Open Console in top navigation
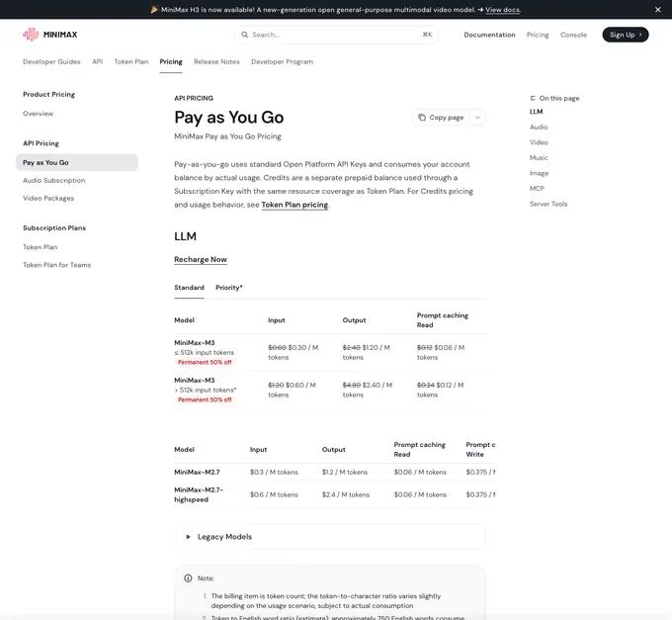The height and width of the screenshot is (620, 672). pos(573,35)
